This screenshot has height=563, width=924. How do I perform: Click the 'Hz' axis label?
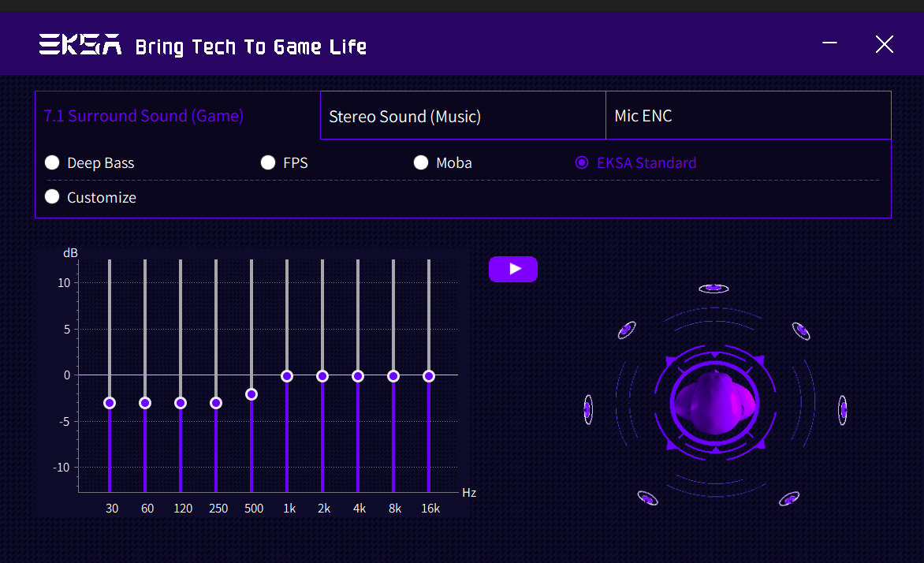(469, 493)
